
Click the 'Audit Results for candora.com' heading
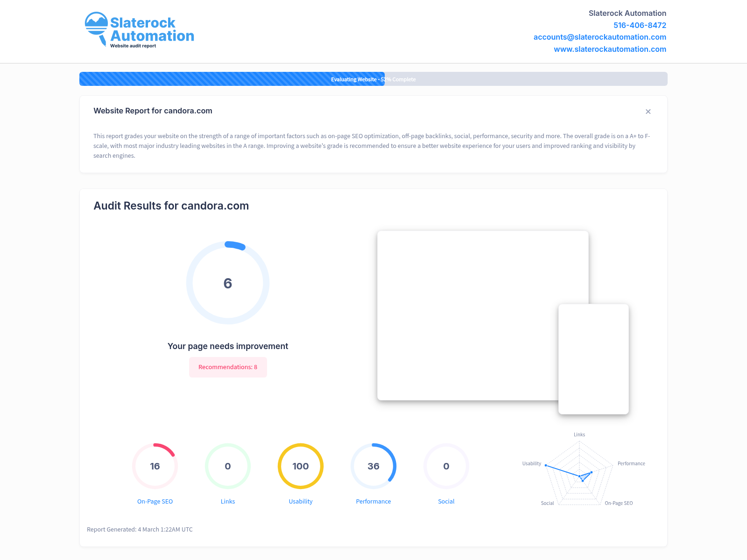[x=171, y=206]
